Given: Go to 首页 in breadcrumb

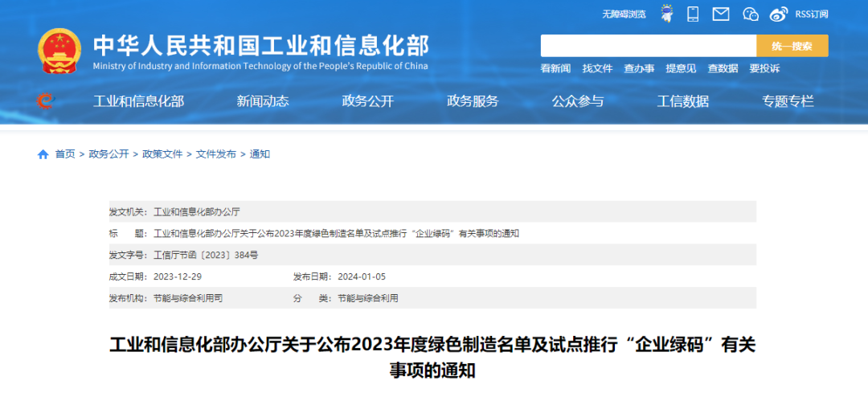Looking at the screenshot, I should 65,154.
